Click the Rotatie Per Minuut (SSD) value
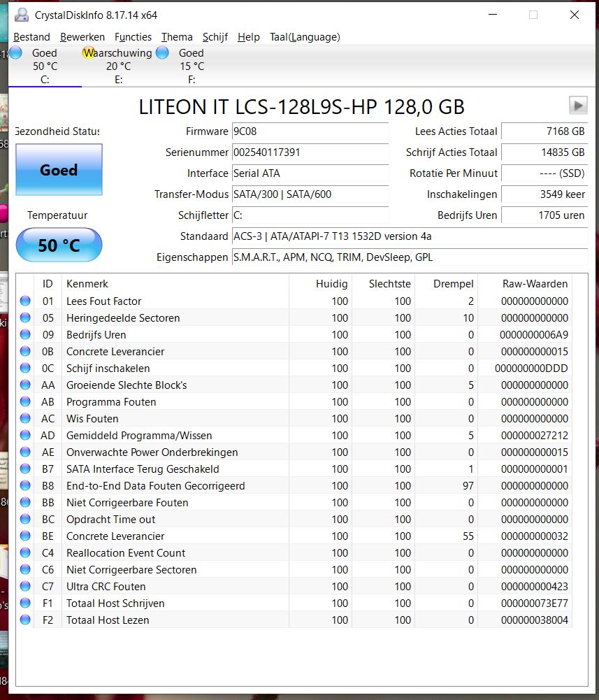The width and height of the screenshot is (599, 700). [544, 173]
